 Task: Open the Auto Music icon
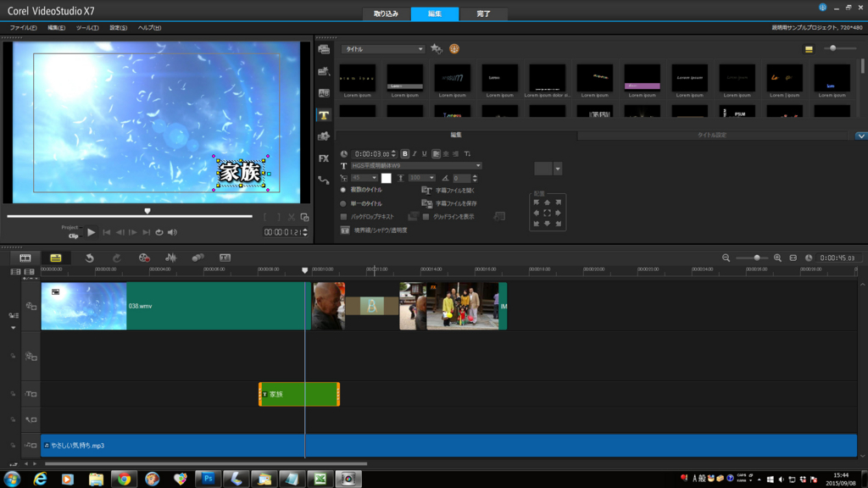[198, 258]
